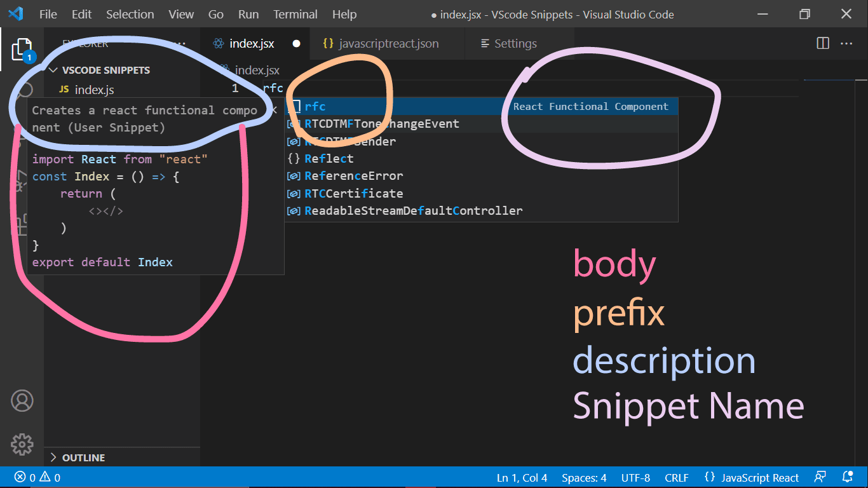Click the React Functional Component snippet label

[591, 107]
